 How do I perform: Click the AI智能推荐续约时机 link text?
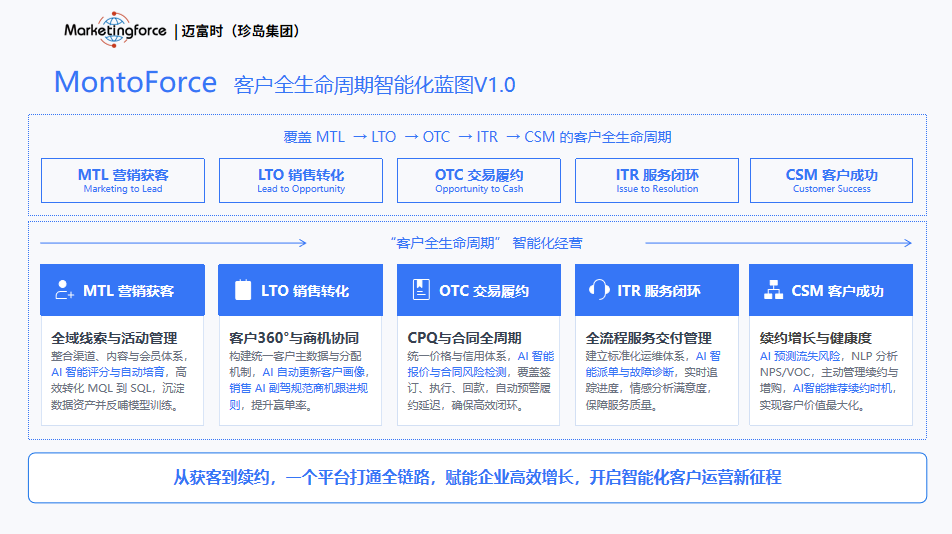coord(842,388)
